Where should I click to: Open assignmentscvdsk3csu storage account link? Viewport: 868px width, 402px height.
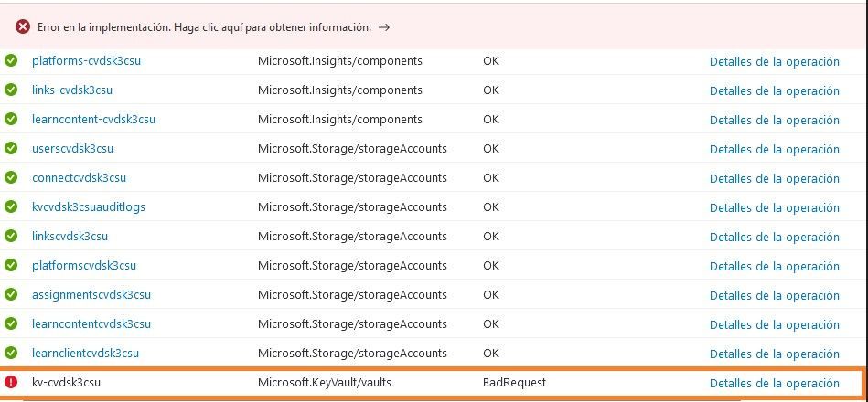pos(91,295)
